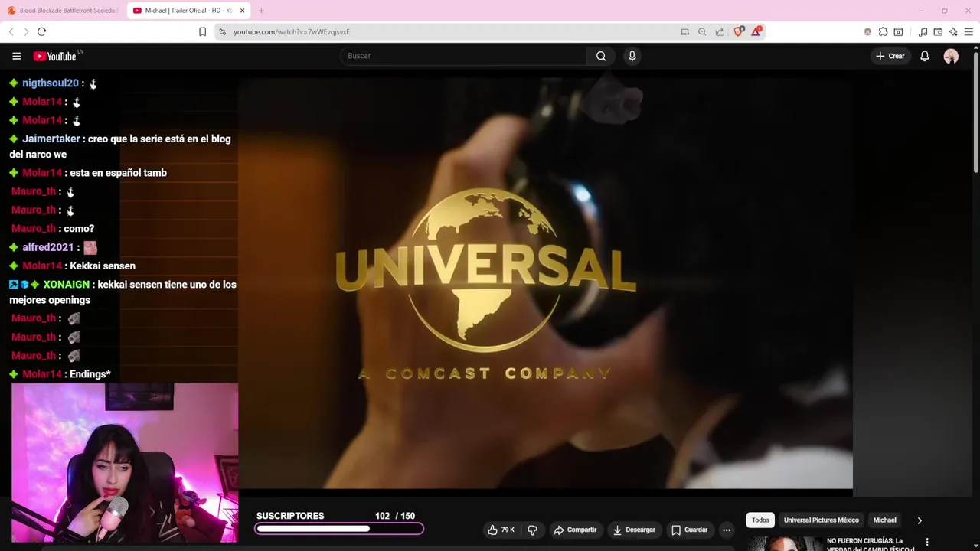Switch to Blood Blockade Battlefront tab
Viewport: 980px width, 551px height.
(62, 11)
